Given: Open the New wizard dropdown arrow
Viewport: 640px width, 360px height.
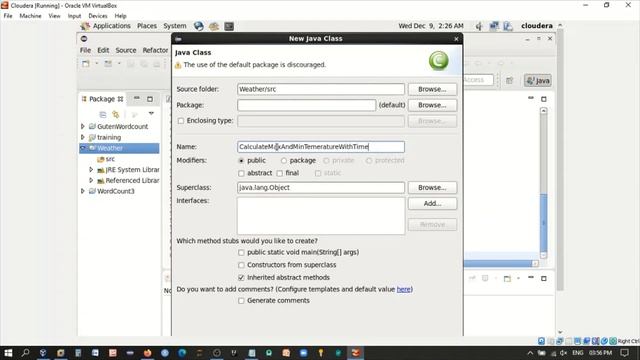Looking at the screenshot, I should click(97, 64).
